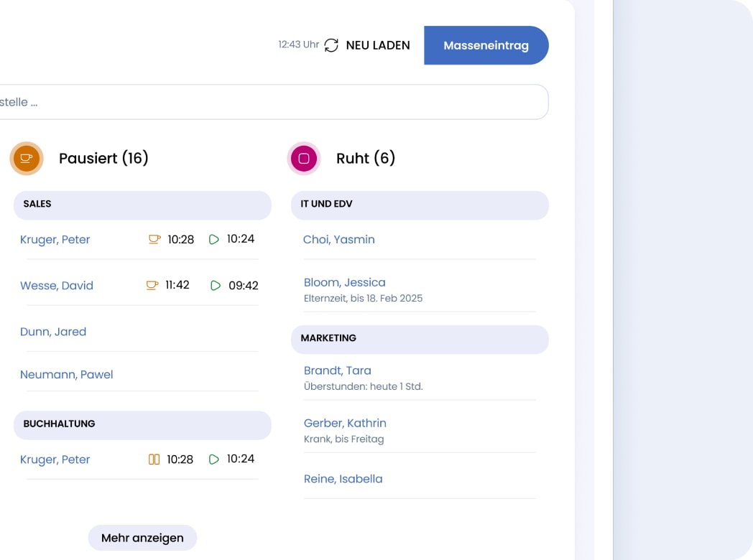
Task: Select Dunn, Jared from the Sales list
Action: click(53, 332)
